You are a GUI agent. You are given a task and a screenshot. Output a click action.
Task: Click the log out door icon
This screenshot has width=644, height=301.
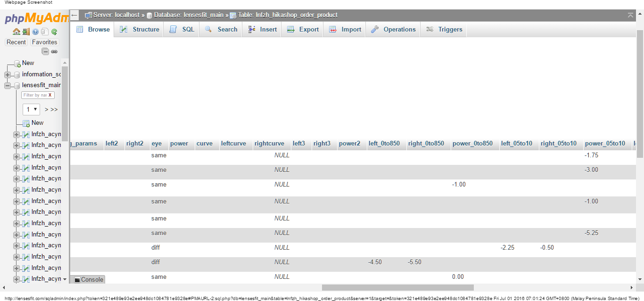click(26, 32)
